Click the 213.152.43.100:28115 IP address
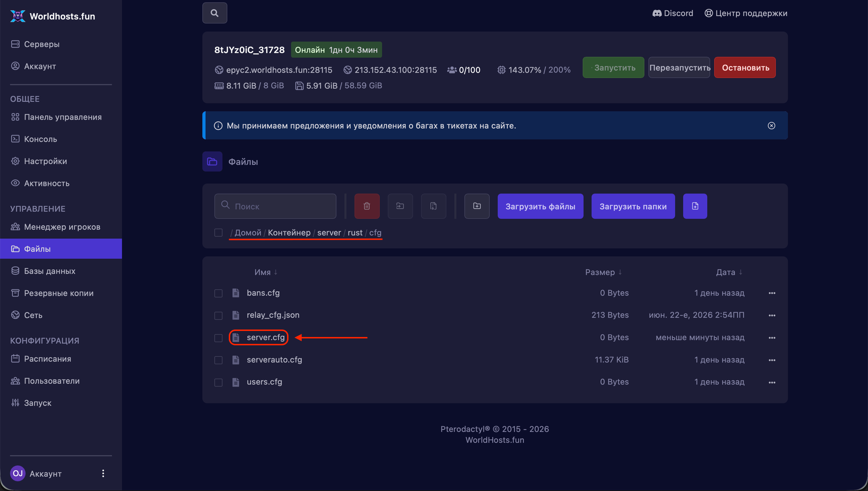Screen dimensions: 868x491 pos(396,70)
